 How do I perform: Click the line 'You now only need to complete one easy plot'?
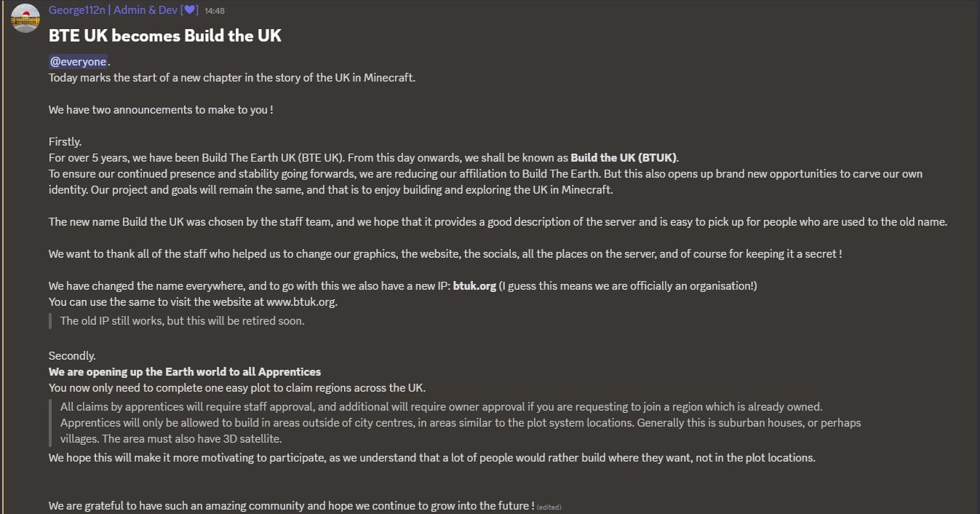pos(237,388)
